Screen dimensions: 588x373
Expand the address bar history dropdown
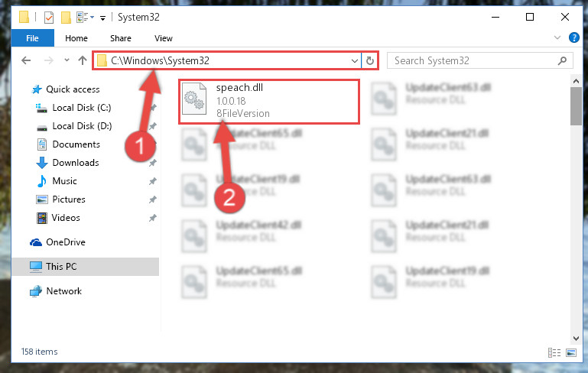tap(354, 60)
